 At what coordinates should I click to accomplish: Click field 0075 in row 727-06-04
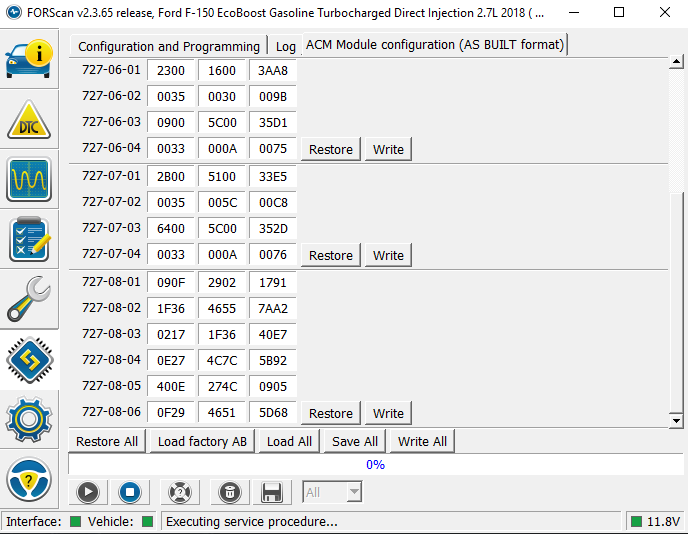click(x=272, y=149)
